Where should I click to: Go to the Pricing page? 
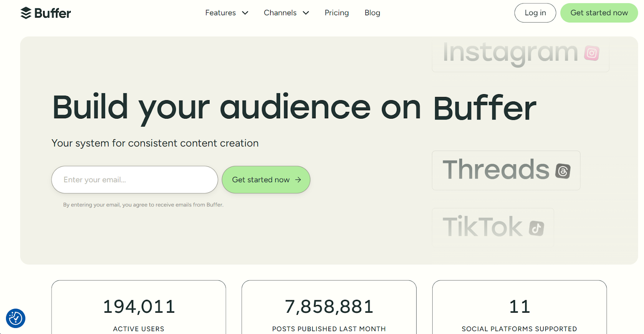[337, 13]
